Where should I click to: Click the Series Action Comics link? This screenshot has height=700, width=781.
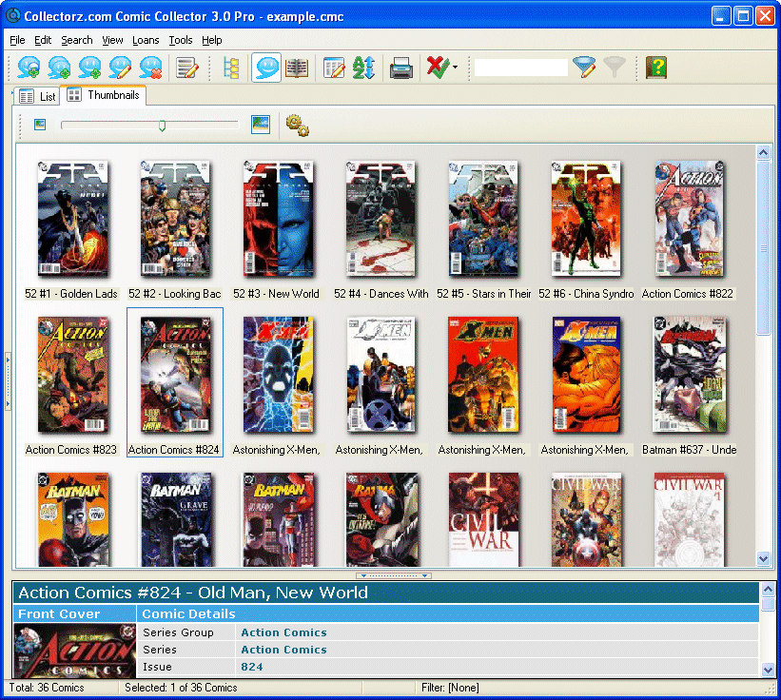[283, 650]
